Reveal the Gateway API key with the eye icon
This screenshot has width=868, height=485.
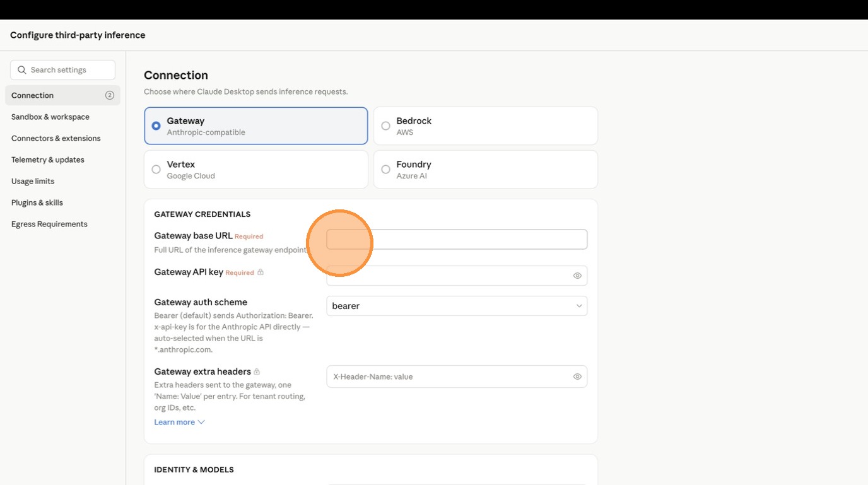[577, 276]
